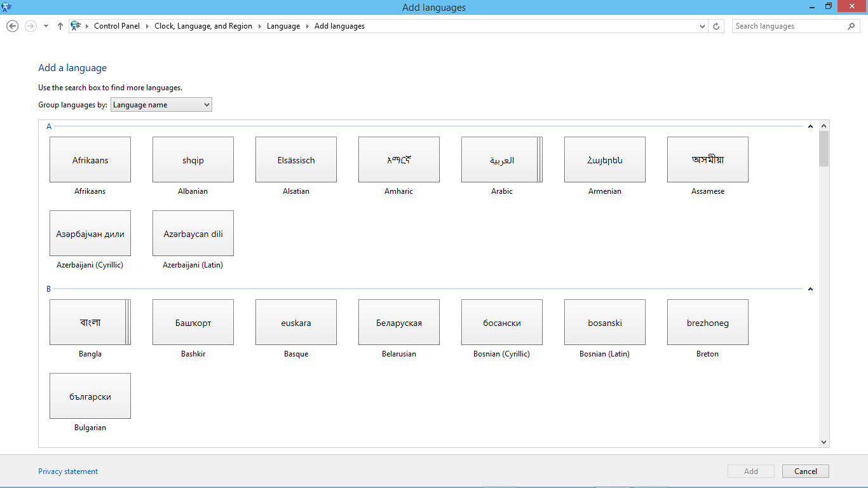Click the Up one level arrow
Image resolution: width=868 pixels, height=488 pixels.
pos(60,26)
